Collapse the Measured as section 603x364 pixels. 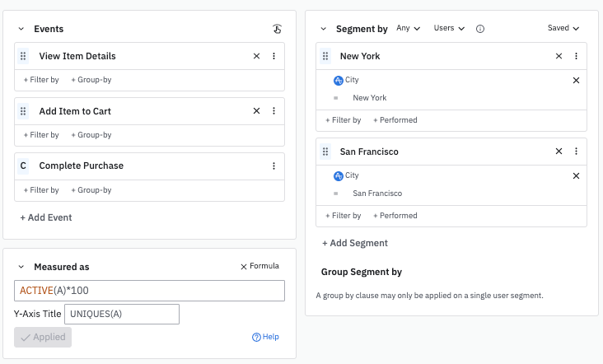pyautogui.click(x=21, y=267)
